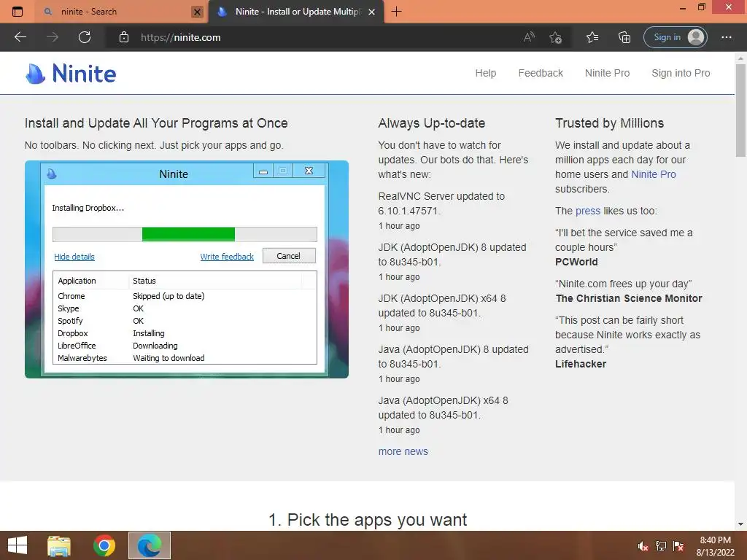Screen dimensions: 747x560
Task: Open the Ninite Pro link in paragraph
Action: point(654,174)
